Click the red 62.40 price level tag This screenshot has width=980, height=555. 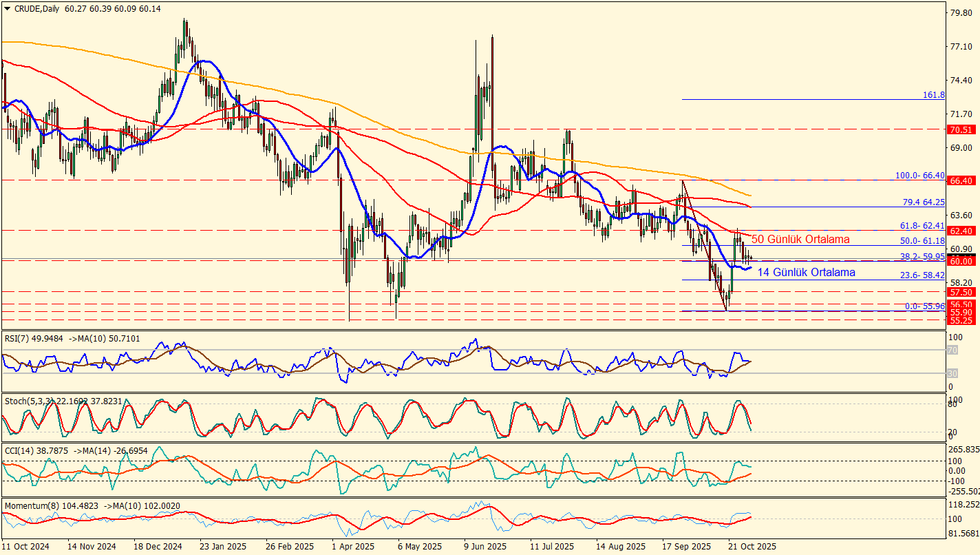click(960, 231)
